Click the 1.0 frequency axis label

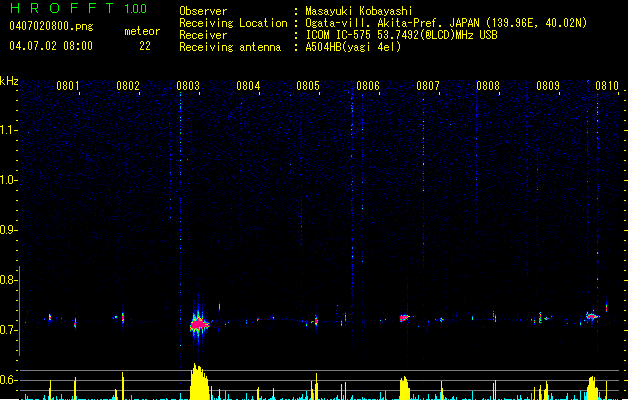coord(8,180)
